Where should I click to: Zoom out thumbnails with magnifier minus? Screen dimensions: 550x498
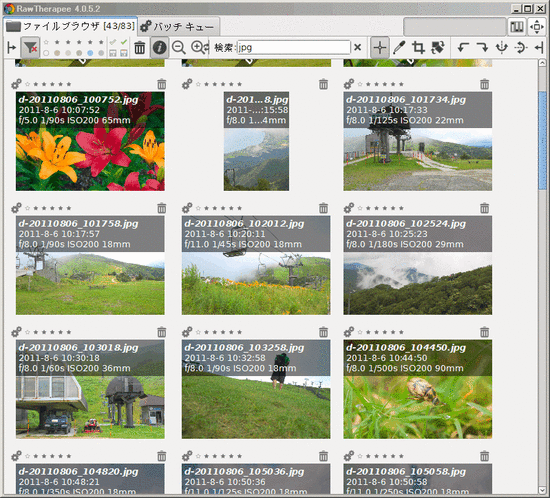(179, 47)
